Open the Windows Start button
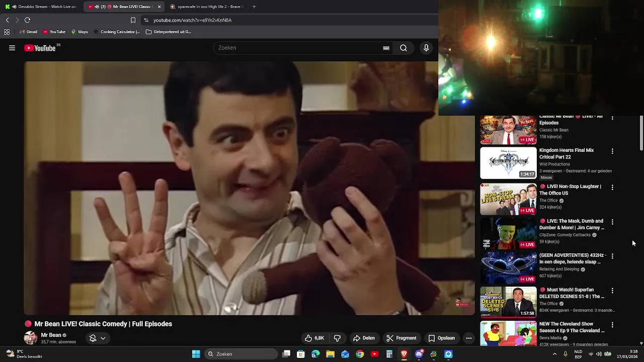Image resolution: width=644 pixels, height=362 pixels. pyautogui.click(x=196, y=354)
